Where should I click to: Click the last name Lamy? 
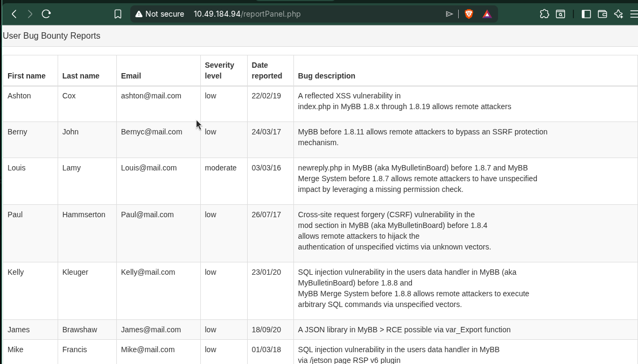pos(71,168)
